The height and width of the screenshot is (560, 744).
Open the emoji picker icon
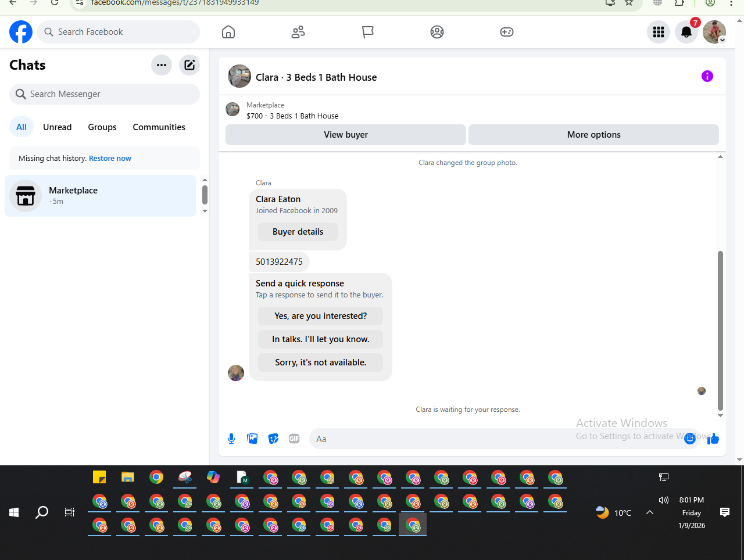click(690, 439)
